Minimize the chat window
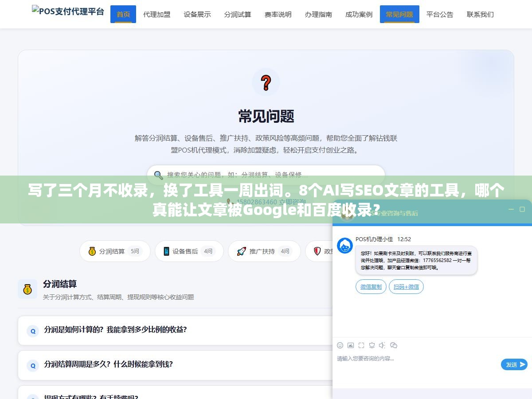This screenshot has width=532, height=399. pyautogui.click(x=511, y=209)
